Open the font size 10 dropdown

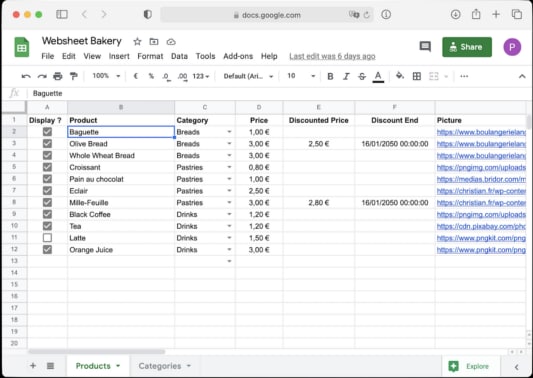tap(301, 76)
